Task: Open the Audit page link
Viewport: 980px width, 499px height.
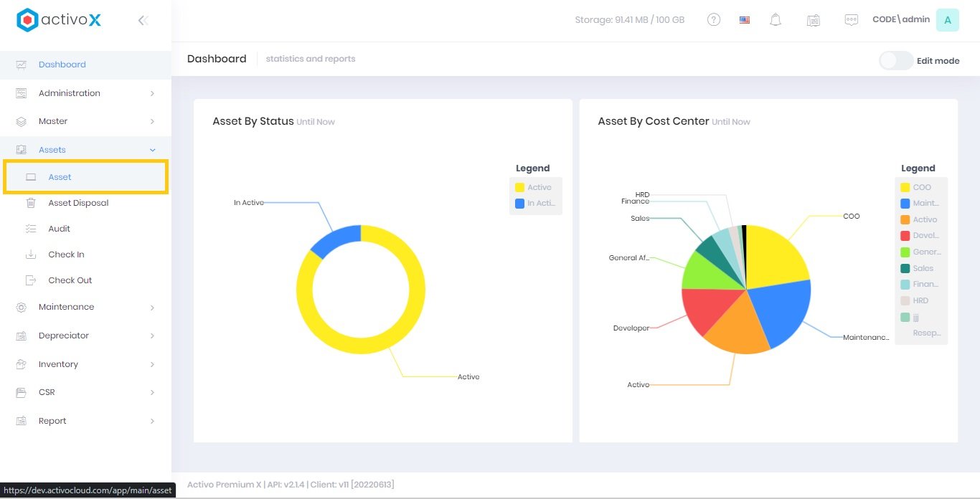Action: click(x=60, y=229)
